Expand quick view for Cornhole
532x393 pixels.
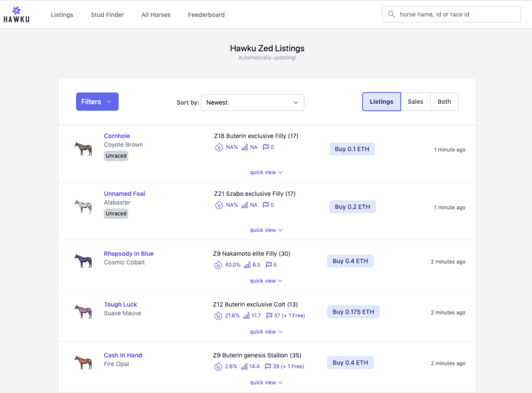click(x=266, y=172)
